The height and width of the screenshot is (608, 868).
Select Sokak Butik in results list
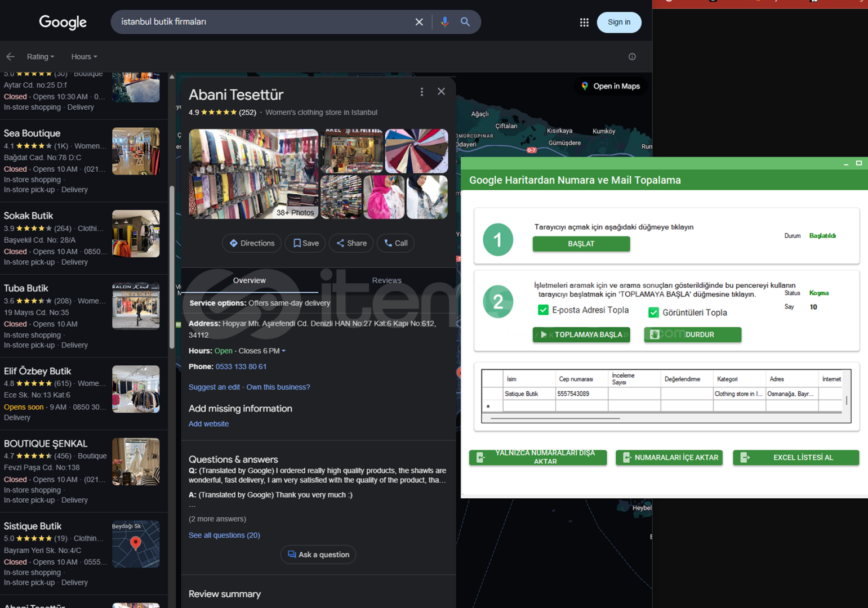(83, 239)
